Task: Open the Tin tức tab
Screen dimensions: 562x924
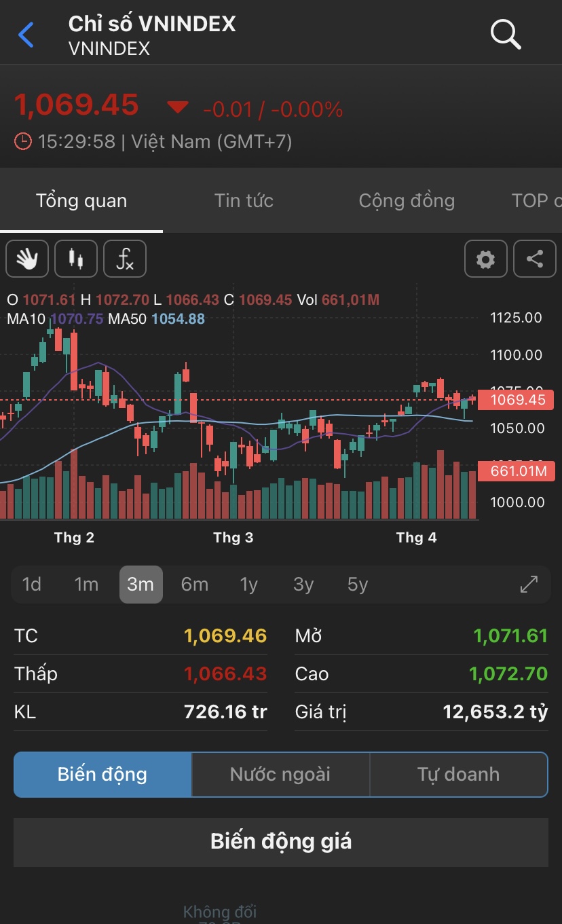Action: (x=244, y=201)
